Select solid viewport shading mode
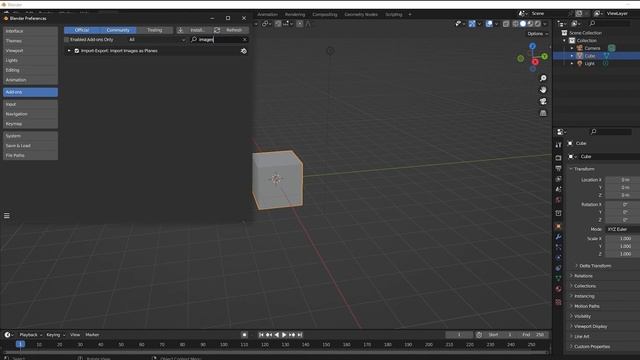The height and width of the screenshot is (360, 640). [x=523, y=24]
